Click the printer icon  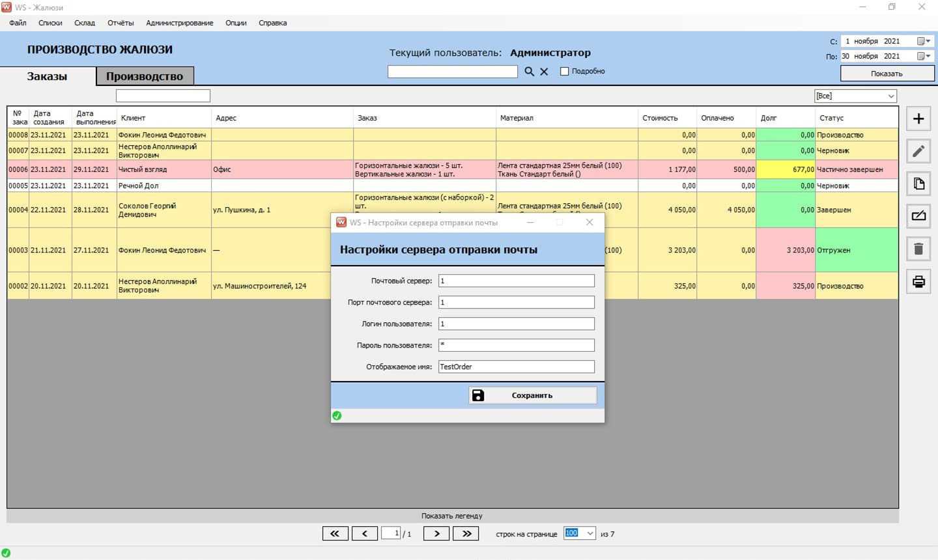(x=918, y=281)
